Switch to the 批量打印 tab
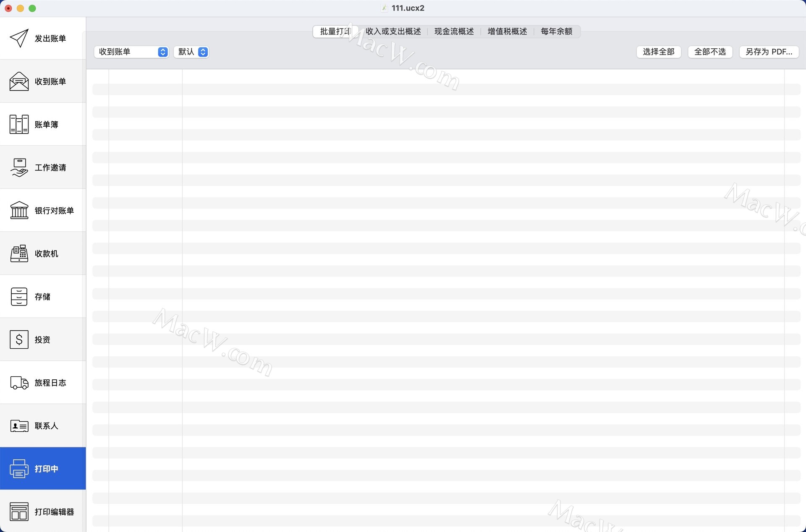Image resolution: width=806 pixels, height=532 pixels. click(335, 31)
